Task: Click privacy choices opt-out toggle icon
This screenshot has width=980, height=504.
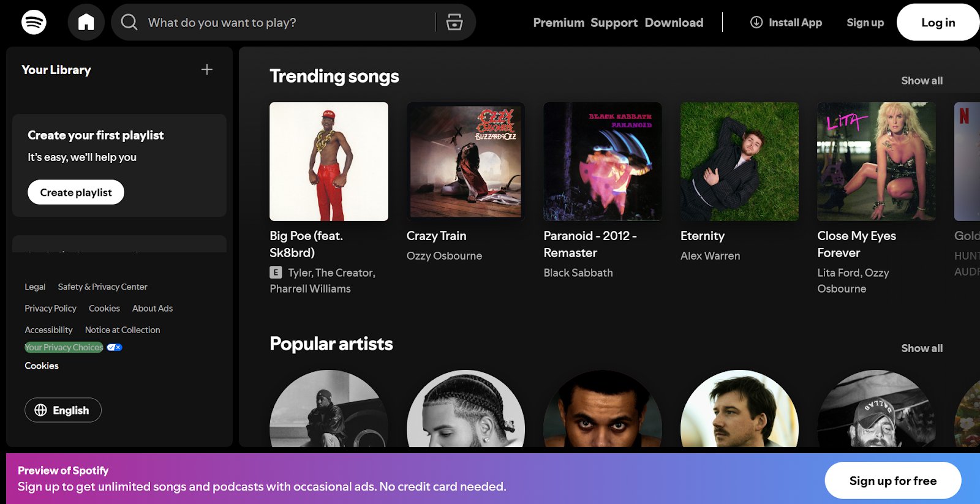Action: pyautogui.click(x=115, y=347)
